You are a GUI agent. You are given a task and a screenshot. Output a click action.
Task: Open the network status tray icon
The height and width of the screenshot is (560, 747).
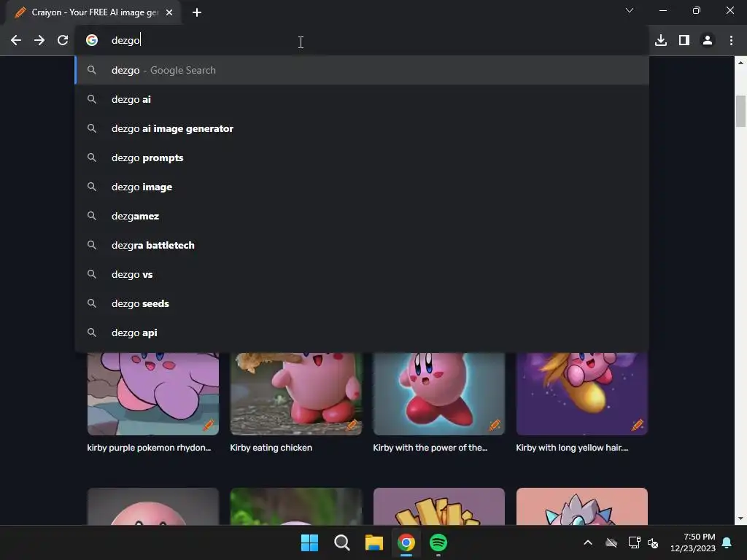tap(634, 542)
